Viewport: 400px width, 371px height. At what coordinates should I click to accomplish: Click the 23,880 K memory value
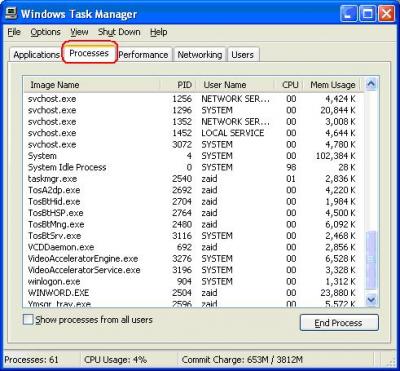click(x=337, y=293)
